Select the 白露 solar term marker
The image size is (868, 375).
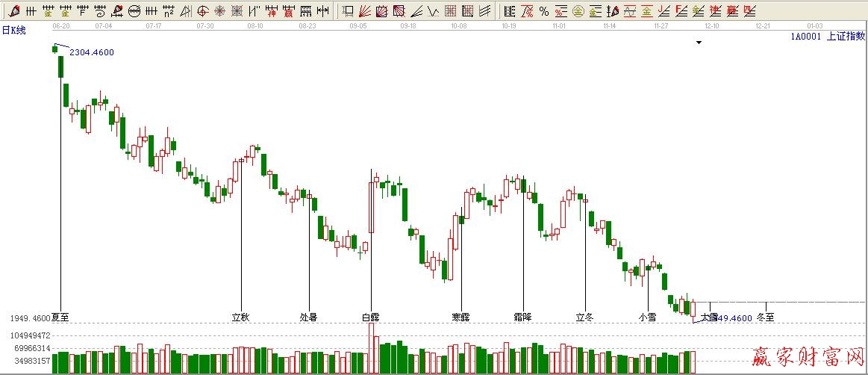(370, 317)
